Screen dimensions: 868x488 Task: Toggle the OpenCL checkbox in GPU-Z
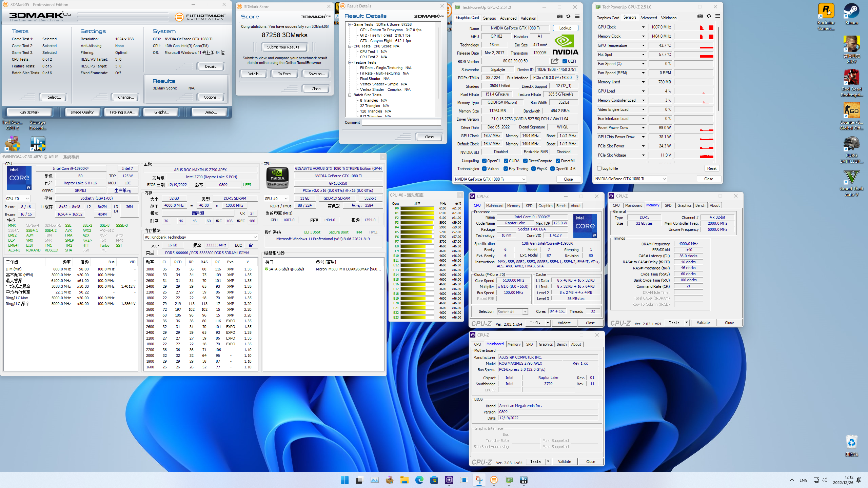(485, 161)
